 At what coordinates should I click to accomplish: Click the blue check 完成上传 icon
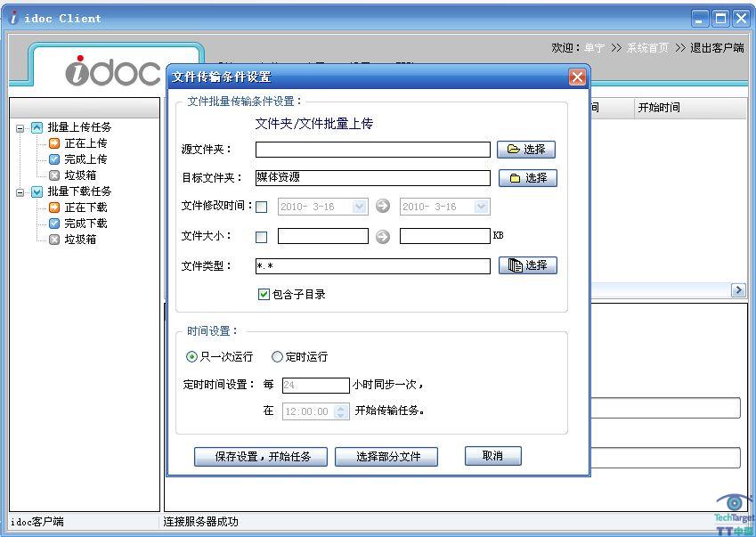click(54, 159)
